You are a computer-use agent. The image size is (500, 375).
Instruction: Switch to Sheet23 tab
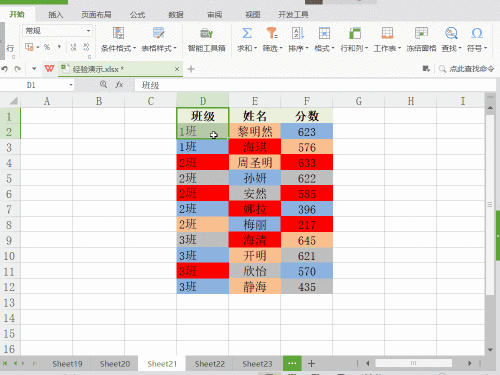[257, 364]
